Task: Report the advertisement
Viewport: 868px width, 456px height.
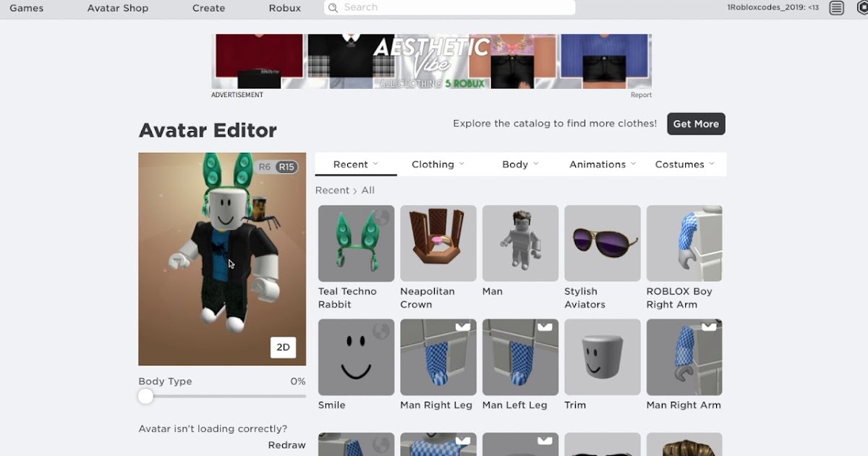Action: coord(641,95)
